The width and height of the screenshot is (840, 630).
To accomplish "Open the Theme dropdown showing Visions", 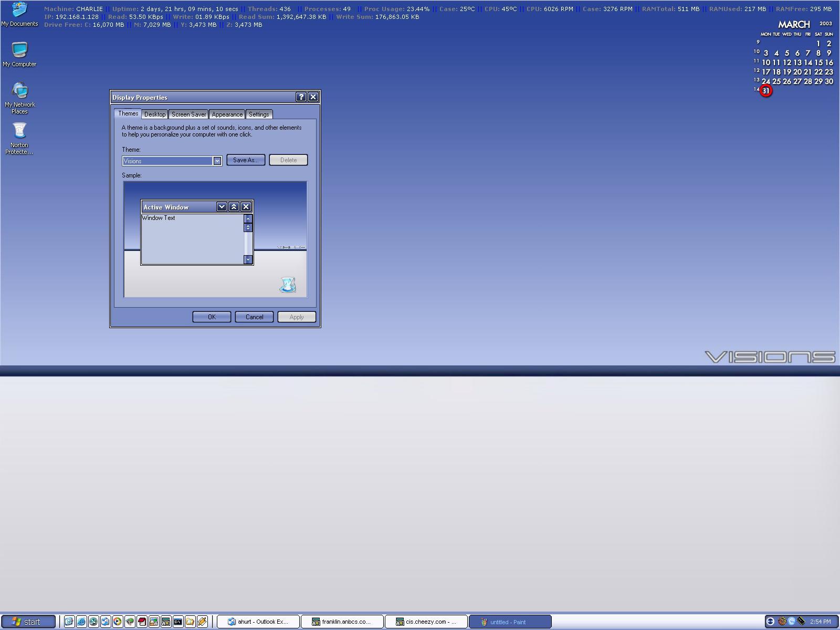I will (x=172, y=161).
